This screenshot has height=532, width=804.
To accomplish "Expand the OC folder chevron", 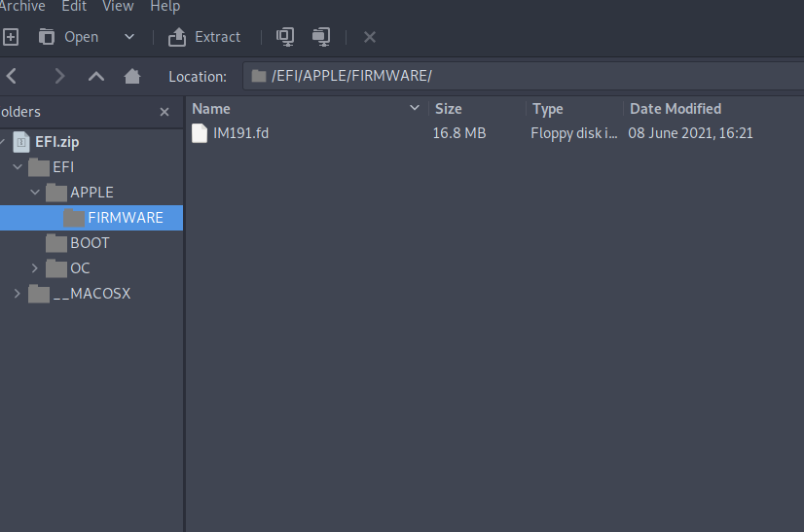I will coord(34,268).
